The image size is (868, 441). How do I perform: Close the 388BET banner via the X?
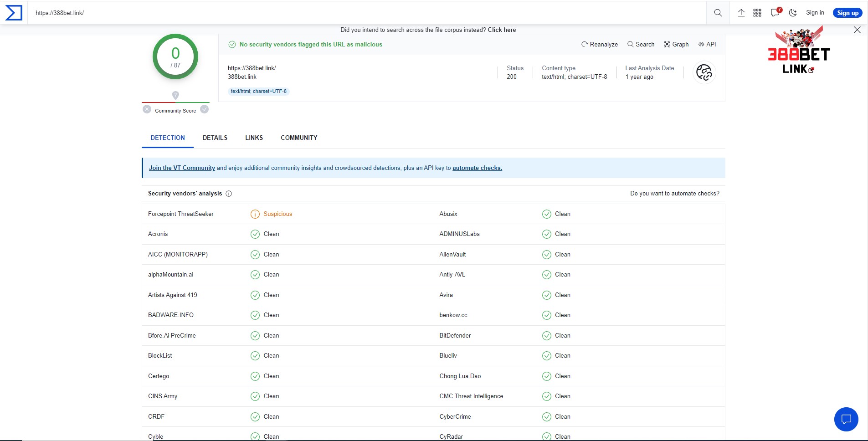pos(857,30)
